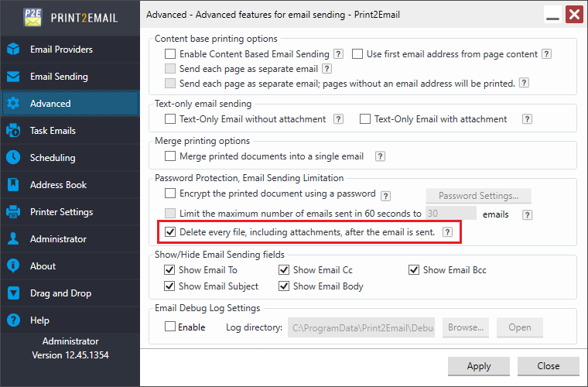Click the Apply button

(x=479, y=366)
